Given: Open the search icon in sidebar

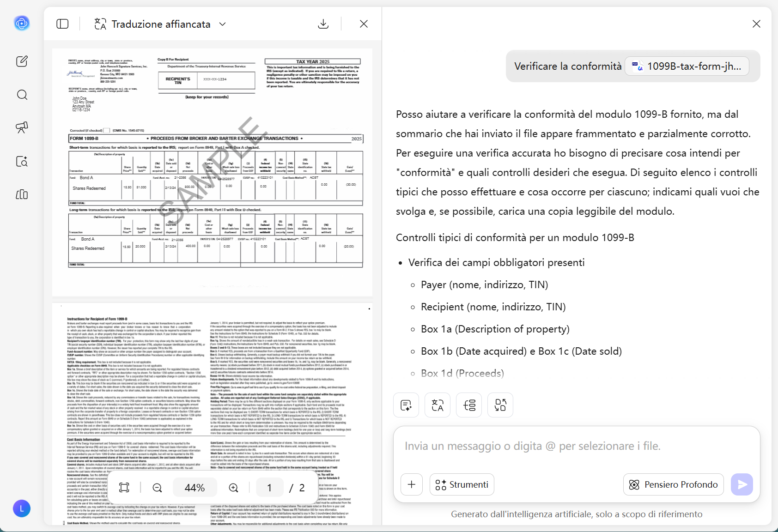Looking at the screenshot, I should (22, 95).
